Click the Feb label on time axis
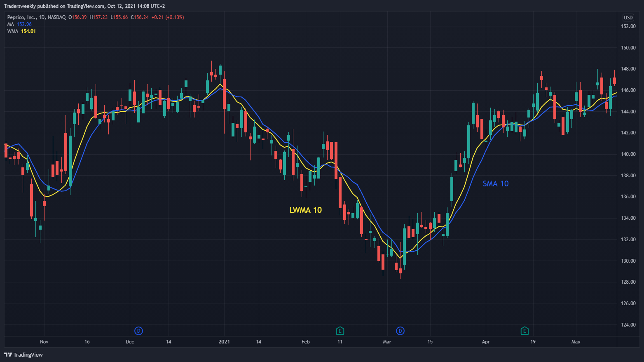The image size is (644, 362). pos(306,342)
